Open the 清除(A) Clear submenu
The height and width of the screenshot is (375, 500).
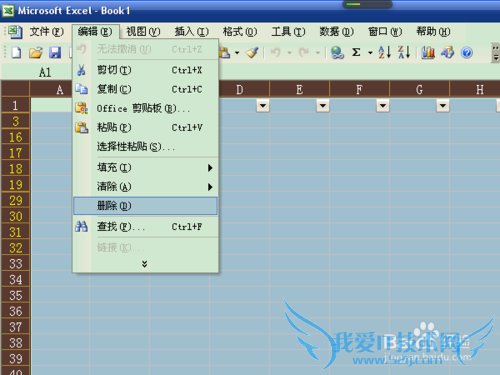145,187
